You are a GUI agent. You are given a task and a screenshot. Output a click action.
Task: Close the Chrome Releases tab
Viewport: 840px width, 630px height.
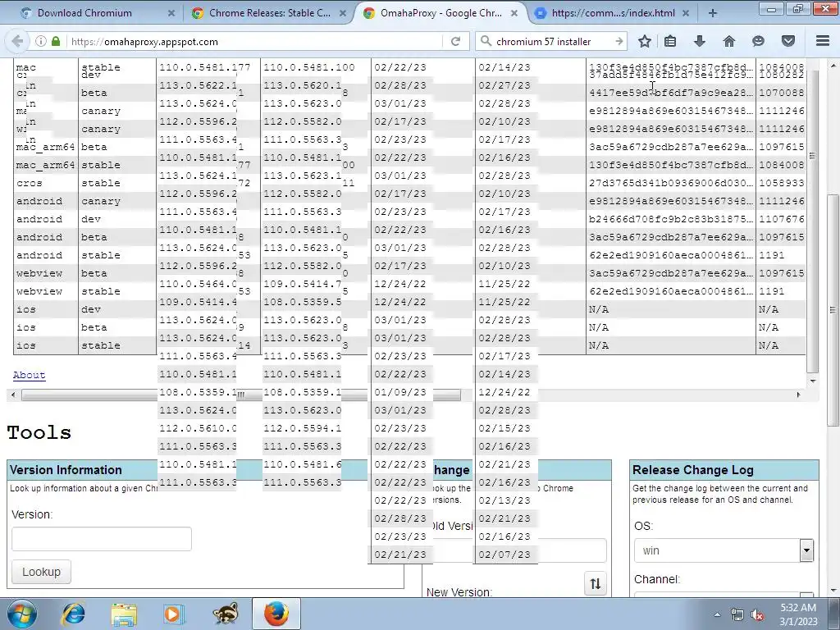[343, 13]
